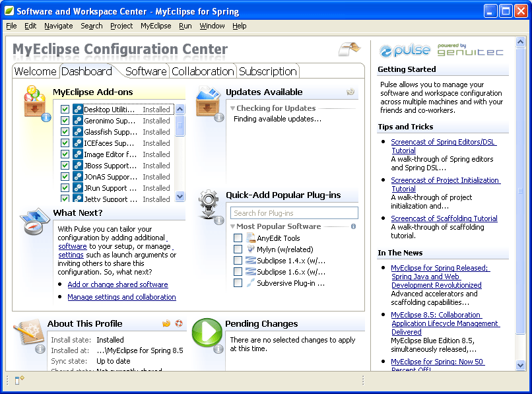Open Screencast of Spring Editors/DSL Tutorial link
532x394 pixels.
(443, 146)
